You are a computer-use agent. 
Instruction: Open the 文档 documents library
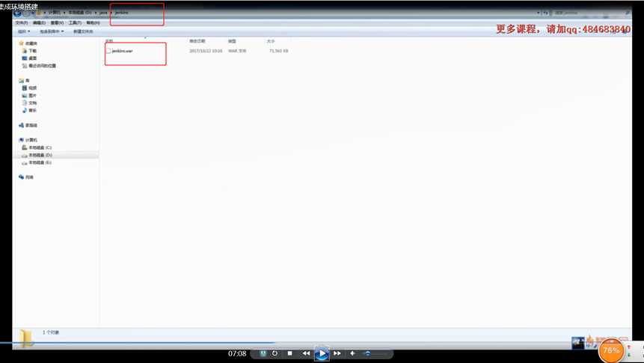click(x=29, y=103)
